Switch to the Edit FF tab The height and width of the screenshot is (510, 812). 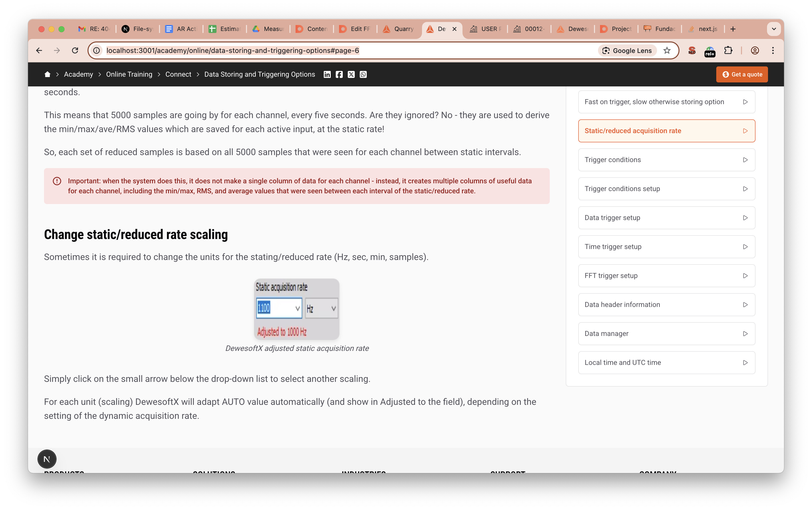pyautogui.click(x=355, y=29)
